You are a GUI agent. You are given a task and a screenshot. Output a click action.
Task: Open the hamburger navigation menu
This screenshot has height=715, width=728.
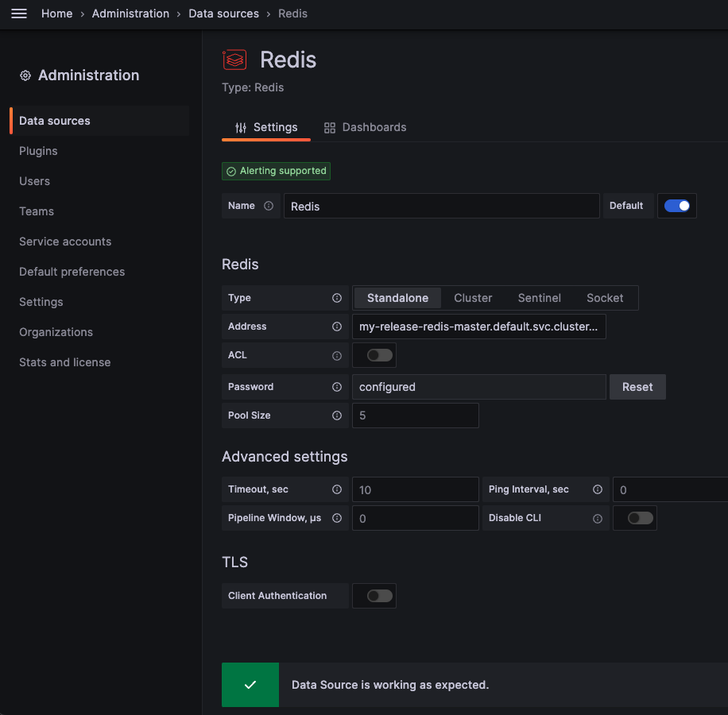coord(19,14)
